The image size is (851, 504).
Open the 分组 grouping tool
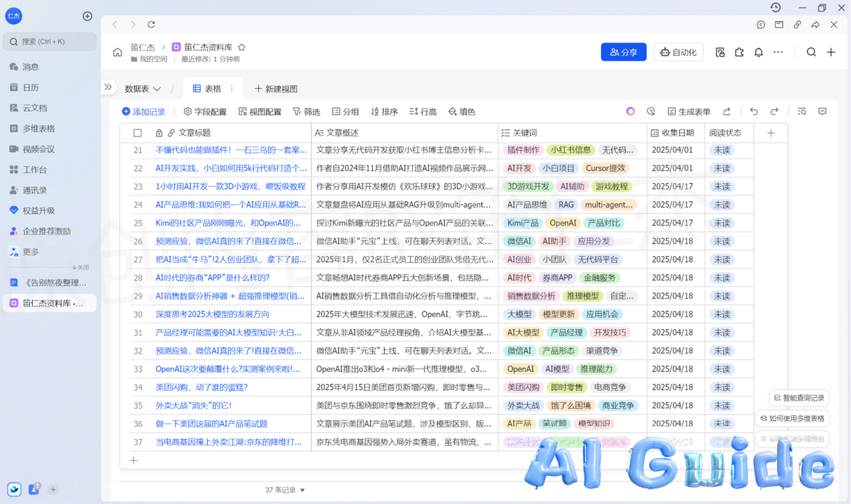(x=346, y=112)
